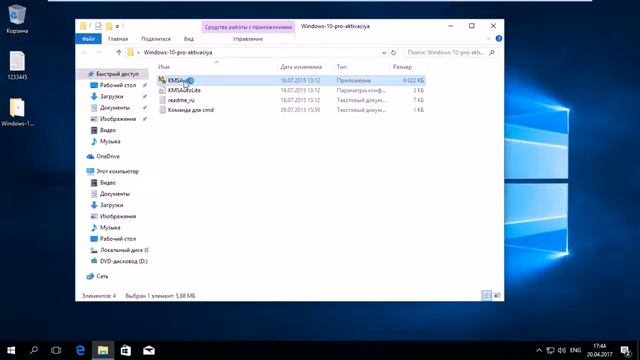Open the Файл ribbon tab
Viewport: 640px width, 360px height.
(88, 39)
